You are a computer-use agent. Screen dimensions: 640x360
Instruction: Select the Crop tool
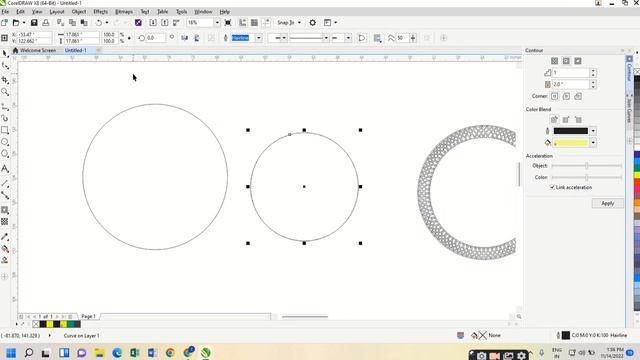(5, 80)
